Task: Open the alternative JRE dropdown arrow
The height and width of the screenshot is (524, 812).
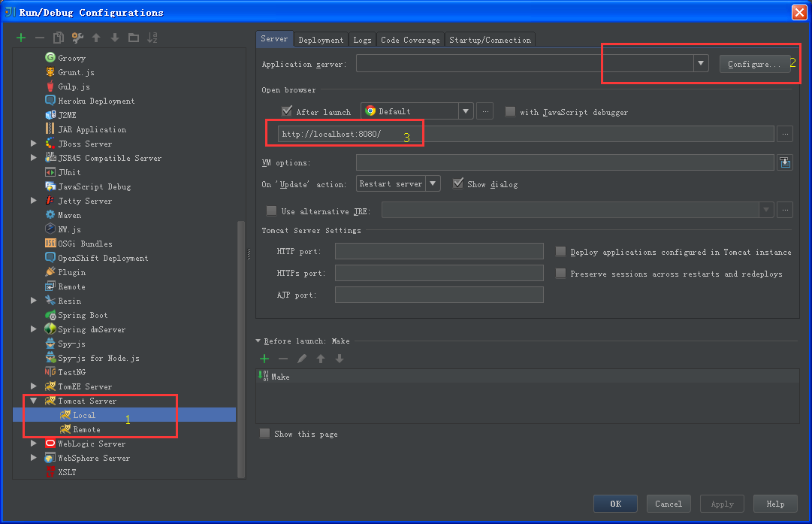Action: point(766,210)
